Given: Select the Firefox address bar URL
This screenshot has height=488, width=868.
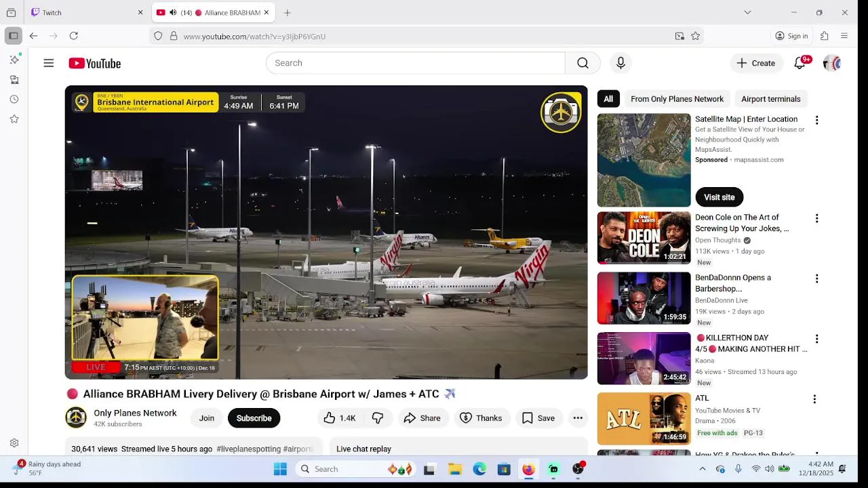Looking at the screenshot, I should point(254,36).
